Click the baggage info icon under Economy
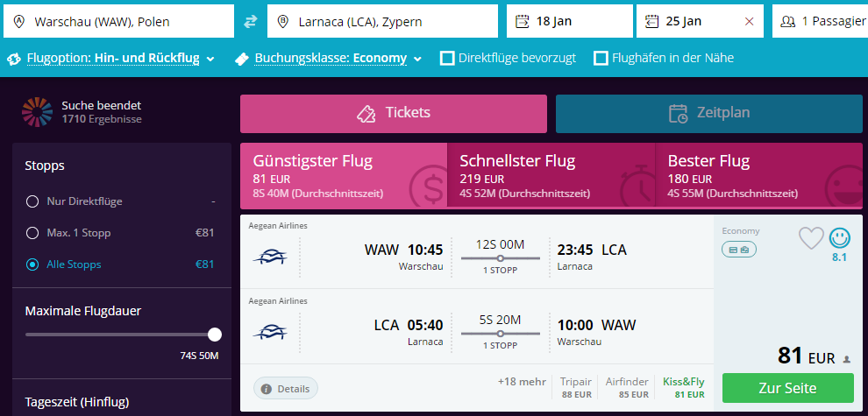868x416 pixels. coord(739,250)
